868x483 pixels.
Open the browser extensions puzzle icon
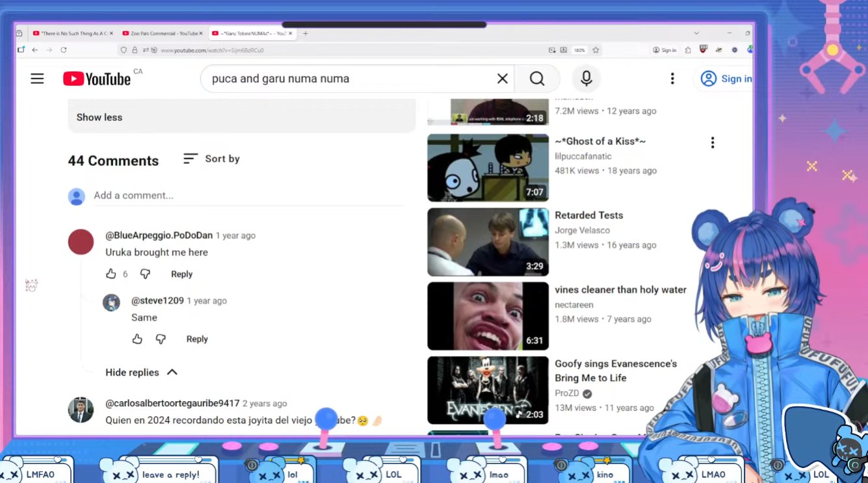pyautogui.click(x=688, y=50)
